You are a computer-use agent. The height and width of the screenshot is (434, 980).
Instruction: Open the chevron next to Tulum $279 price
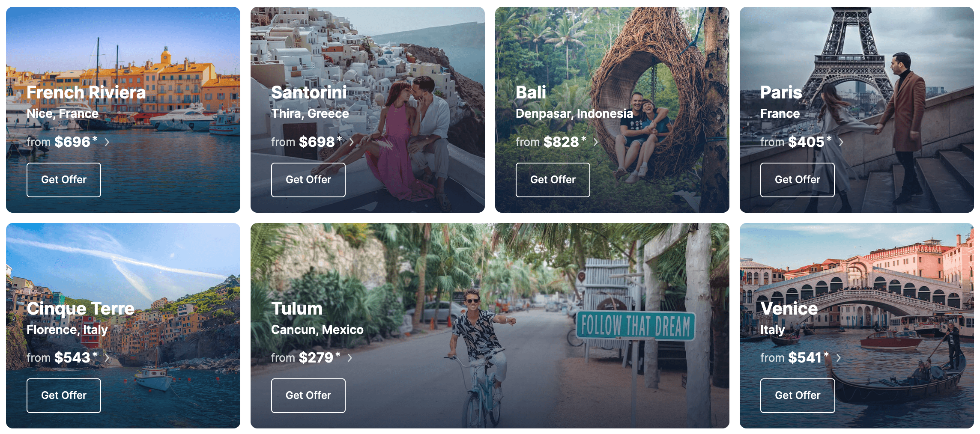(350, 358)
